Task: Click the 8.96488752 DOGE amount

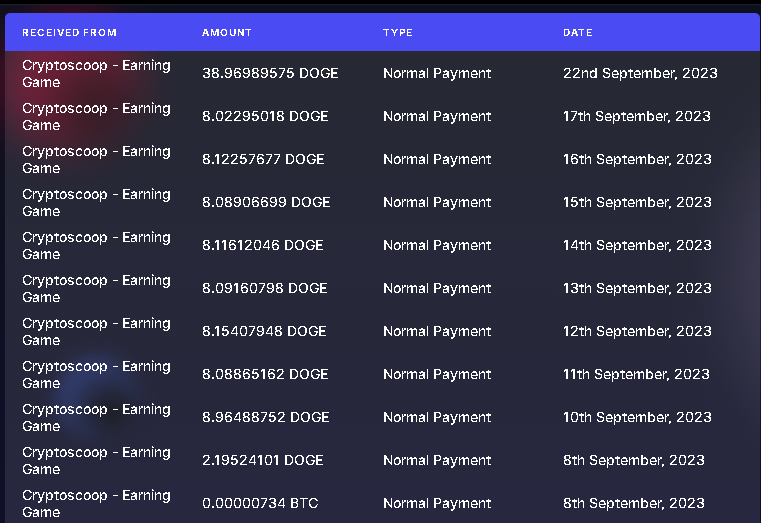Action: pyautogui.click(x=265, y=417)
